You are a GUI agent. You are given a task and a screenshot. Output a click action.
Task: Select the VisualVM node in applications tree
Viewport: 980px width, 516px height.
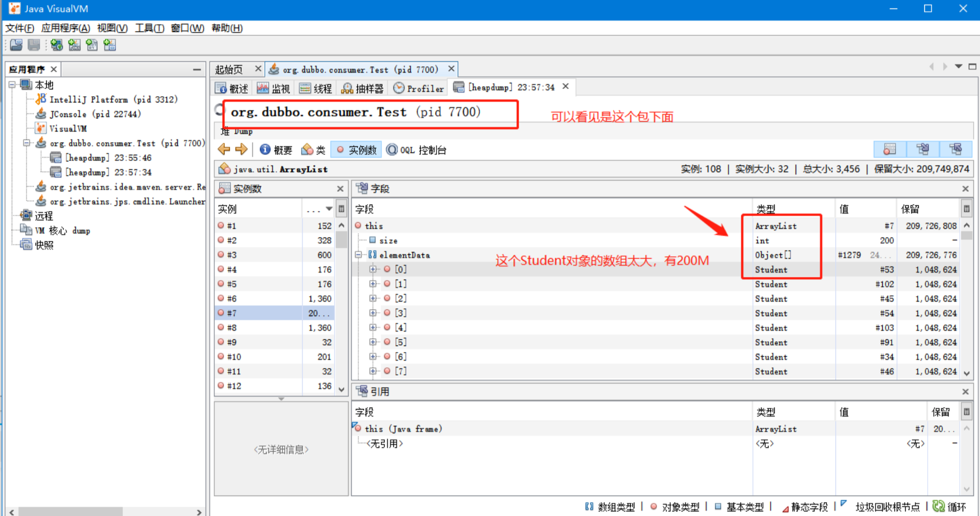[68, 129]
